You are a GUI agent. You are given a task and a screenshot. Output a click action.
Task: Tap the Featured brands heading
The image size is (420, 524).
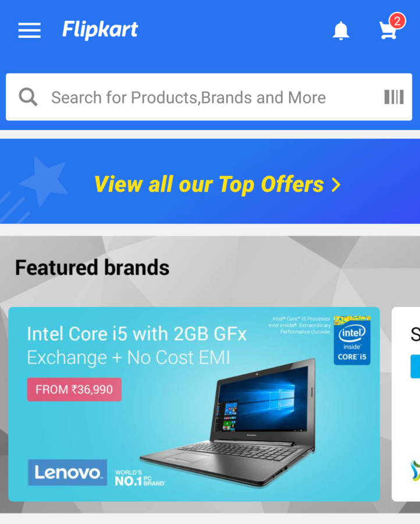(x=92, y=267)
